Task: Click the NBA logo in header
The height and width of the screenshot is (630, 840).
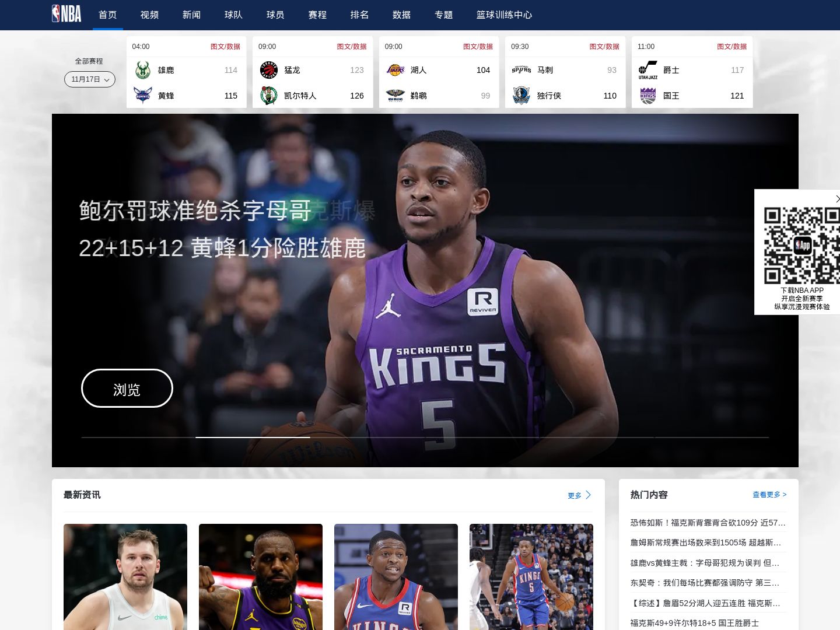Action: [x=66, y=13]
